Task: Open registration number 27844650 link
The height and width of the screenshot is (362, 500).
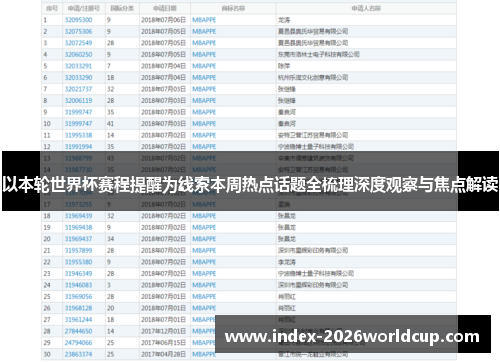Action: coord(78,331)
